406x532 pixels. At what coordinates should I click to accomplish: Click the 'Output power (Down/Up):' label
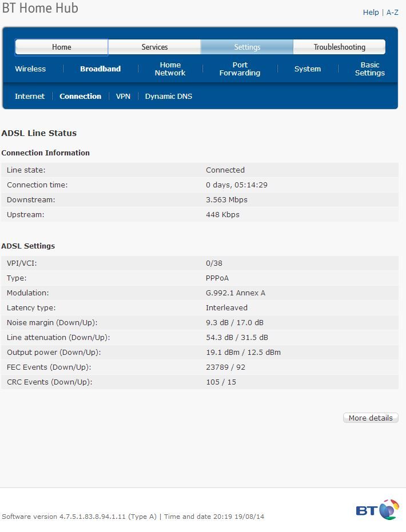(54, 353)
